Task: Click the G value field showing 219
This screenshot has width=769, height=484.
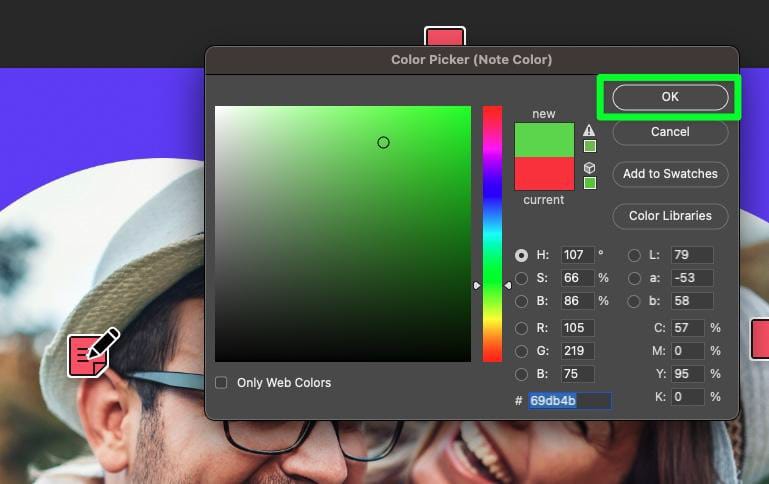Action: pos(577,351)
